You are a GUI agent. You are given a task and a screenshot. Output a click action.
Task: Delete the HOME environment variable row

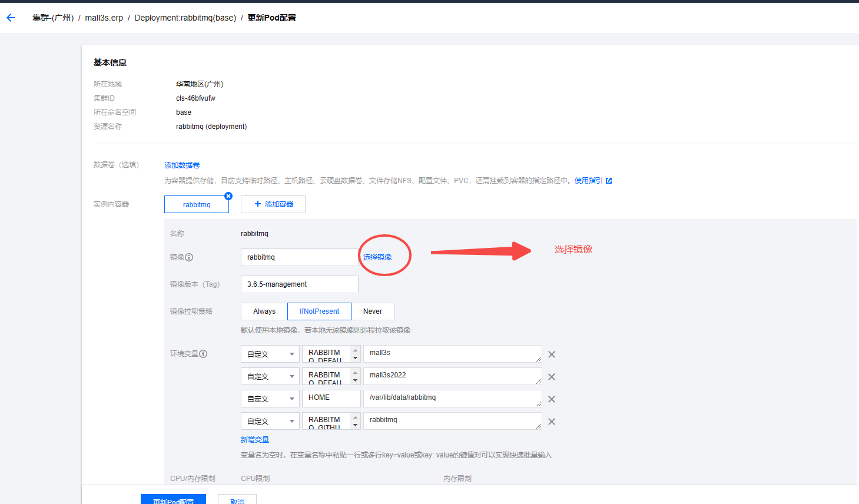(552, 399)
